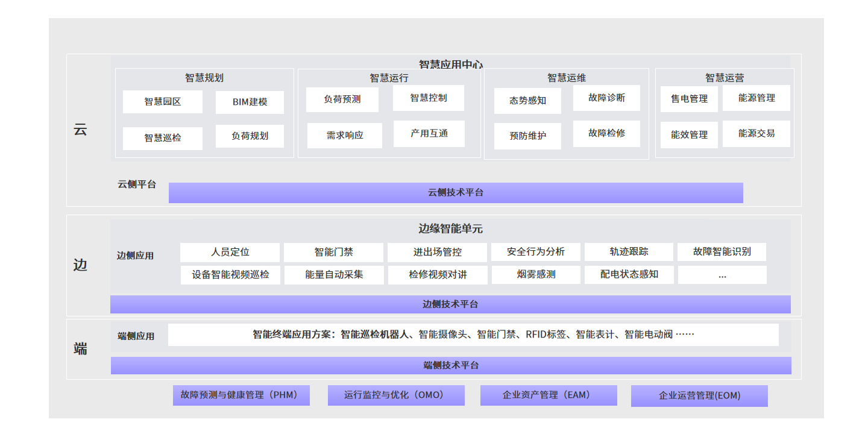Open the 负荷预测 block
Screen dimensions: 868x434
342,99
